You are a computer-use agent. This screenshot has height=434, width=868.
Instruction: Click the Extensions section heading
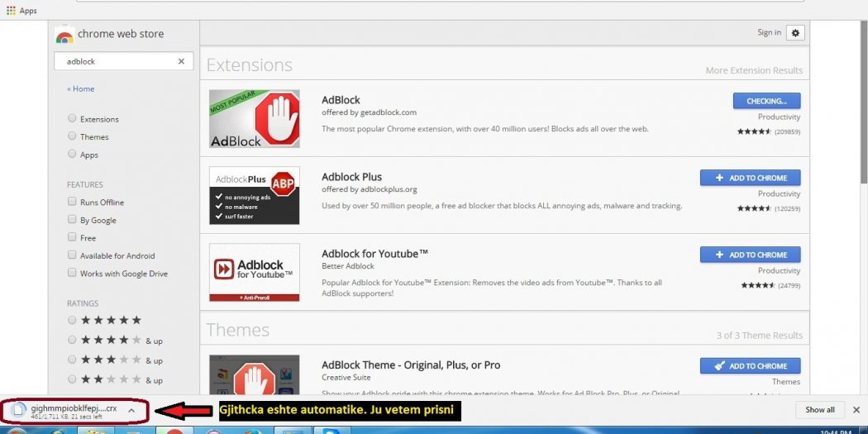tap(249, 64)
